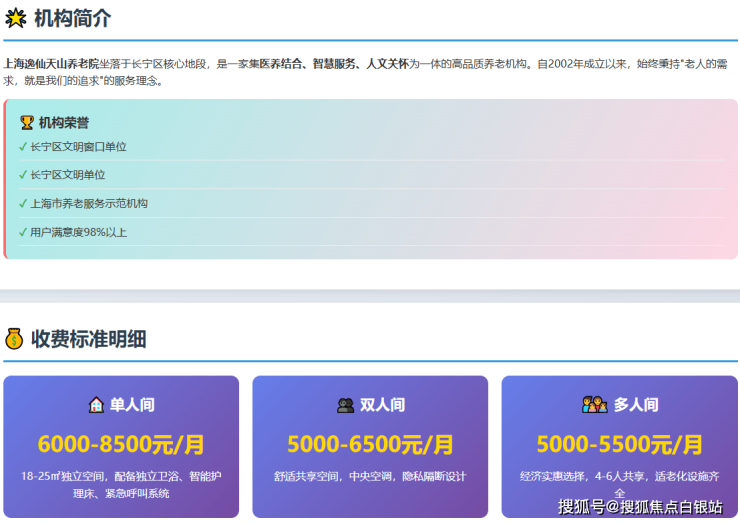Click the checkmark before 长宁区文明窗口单位
The image size is (740, 524).
[x=23, y=147]
